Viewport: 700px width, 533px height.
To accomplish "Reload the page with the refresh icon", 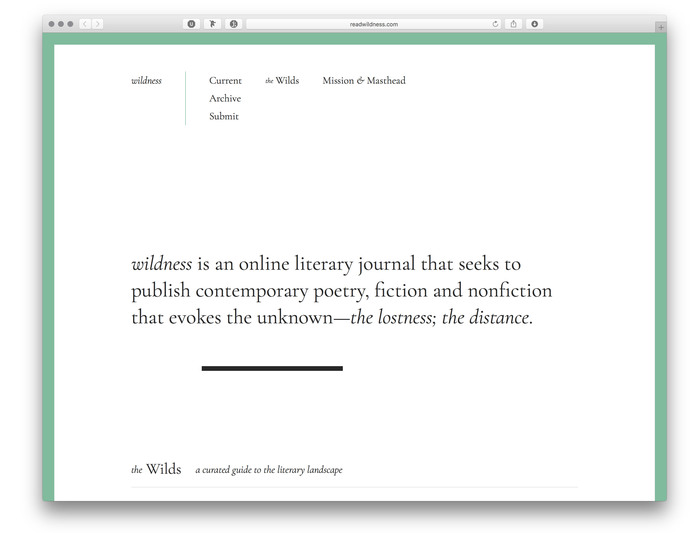I will (496, 24).
